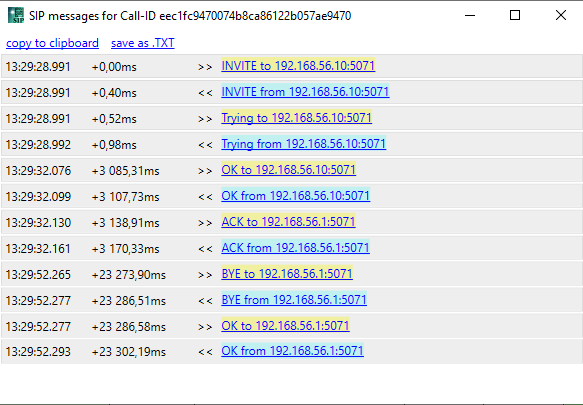This screenshot has height=405, width=583.
Task: Open OK from 192.168.56.10:5071 message
Action: click(296, 196)
